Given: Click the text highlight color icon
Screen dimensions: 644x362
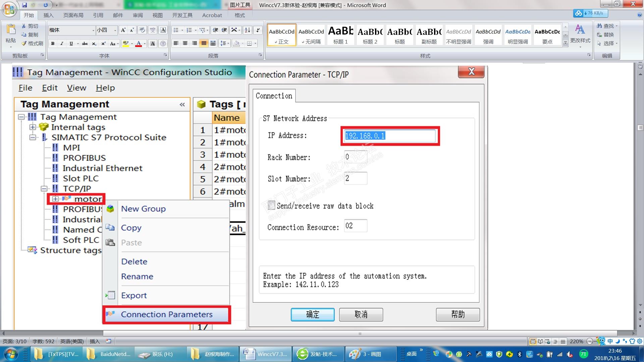Looking at the screenshot, I should (125, 44).
